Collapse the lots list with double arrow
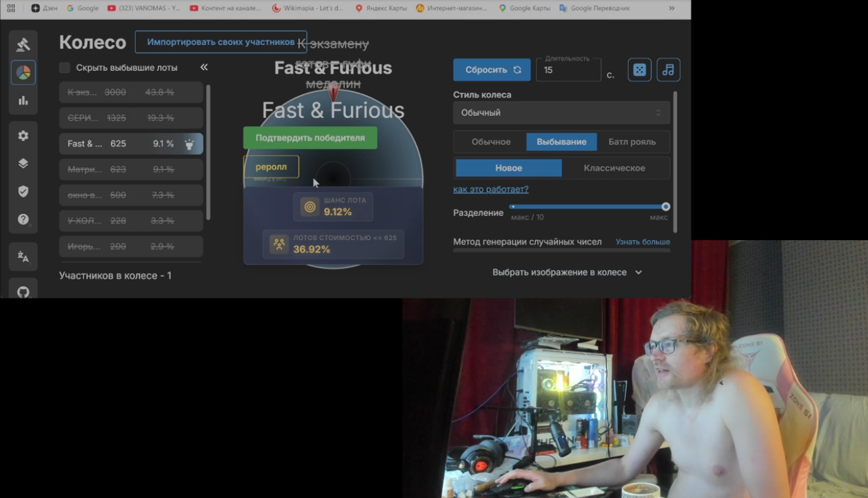The width and height of the screenshot is (868, 498). [x=204, y=67]
